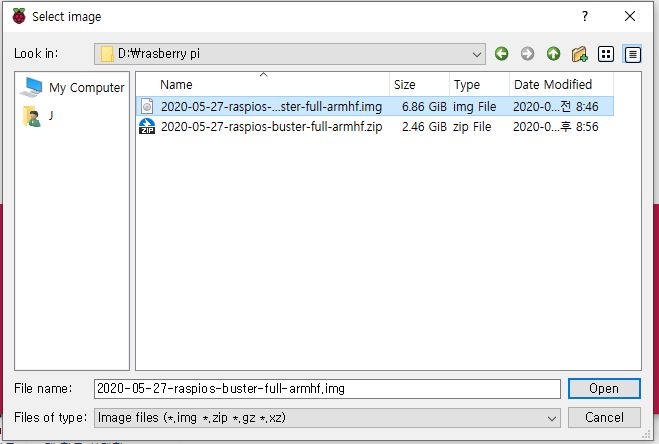Click the File name input field
Screen dimensions: 659x444
click(327, 388)
